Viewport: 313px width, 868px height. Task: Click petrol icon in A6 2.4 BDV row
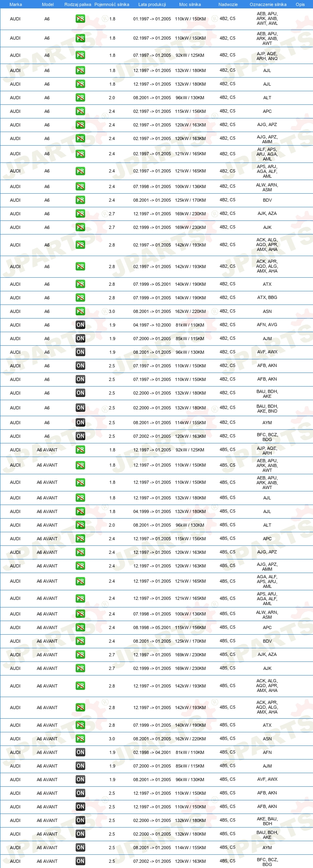tap(80, 200)
